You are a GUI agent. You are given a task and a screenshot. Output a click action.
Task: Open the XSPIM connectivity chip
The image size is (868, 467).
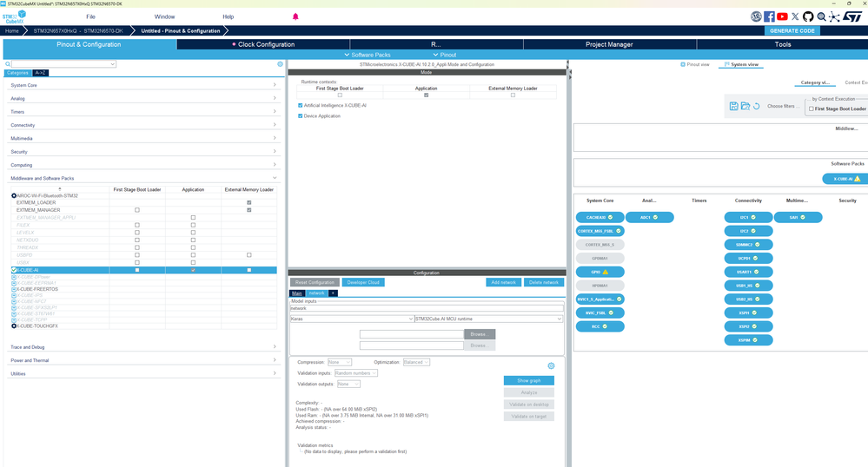748,339
